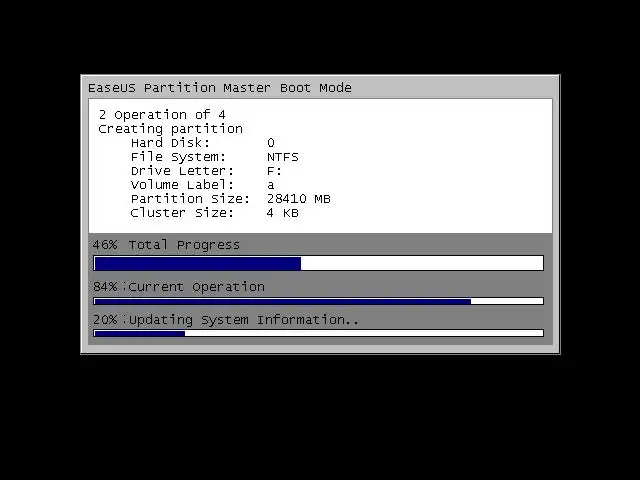Click the '84% Current Operation' label

pos(179,287)
